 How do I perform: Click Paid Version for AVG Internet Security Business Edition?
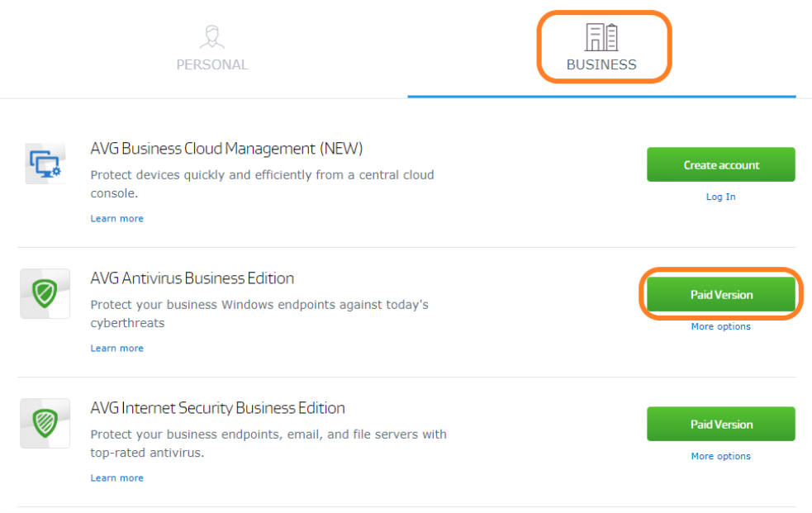click(x=719, y=424)
